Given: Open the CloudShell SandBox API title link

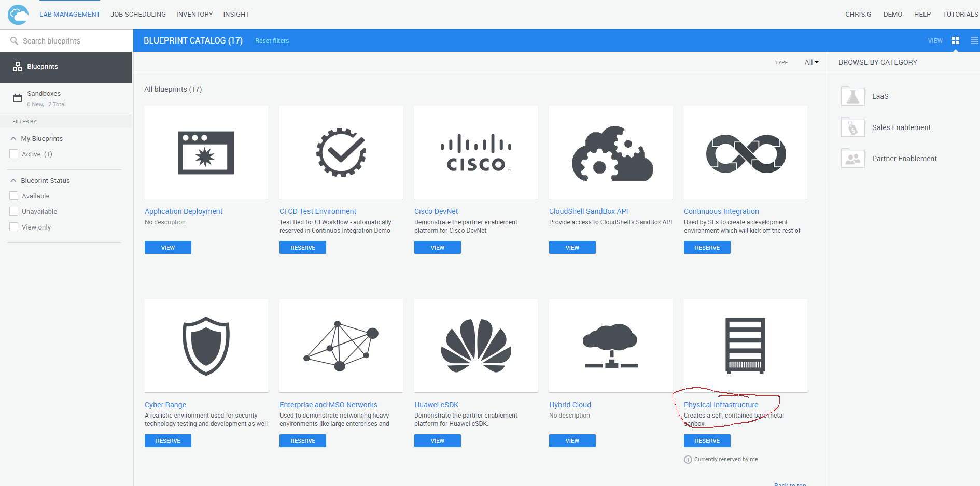Looking at the screenshot, I should (589, 211).
